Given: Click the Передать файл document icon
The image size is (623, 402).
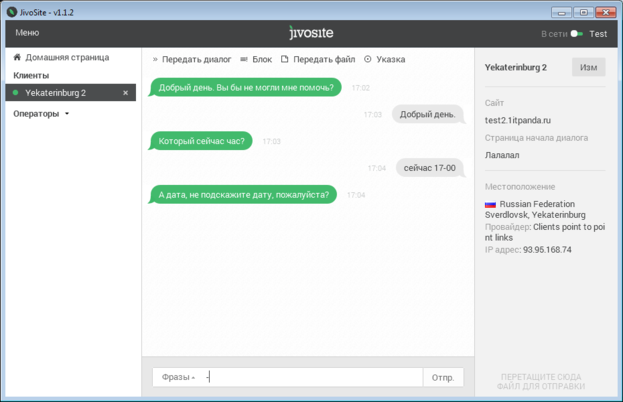Looking at the screenshot, I should click(x=284, y=59).
